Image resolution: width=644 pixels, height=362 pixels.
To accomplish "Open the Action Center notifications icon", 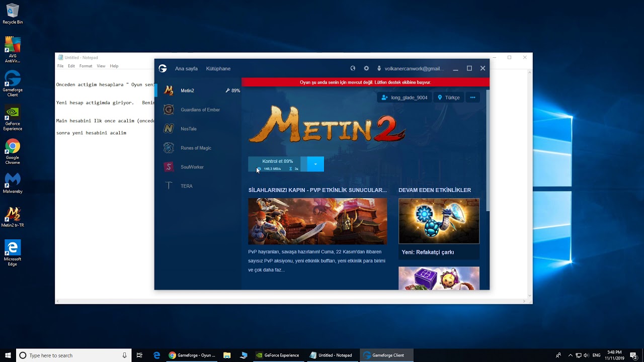I will point(633,355).
